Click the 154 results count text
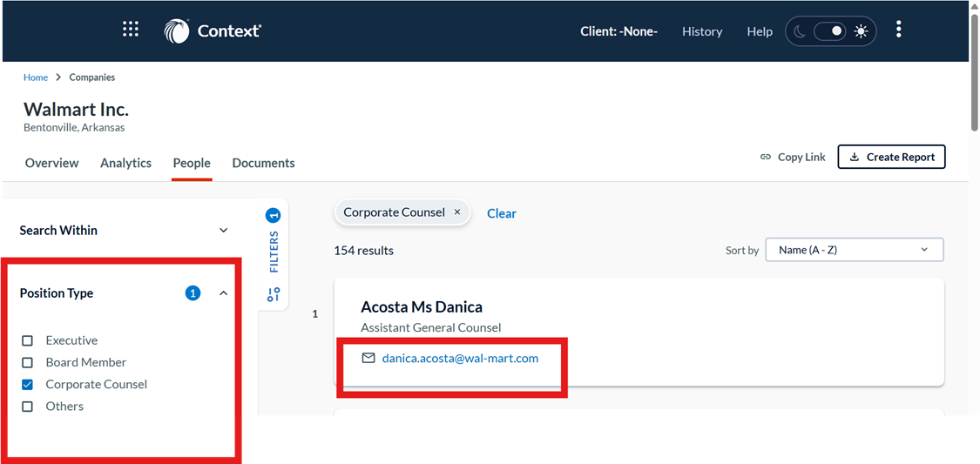Screen dimensions: 980x464 (x=364, y=251)
